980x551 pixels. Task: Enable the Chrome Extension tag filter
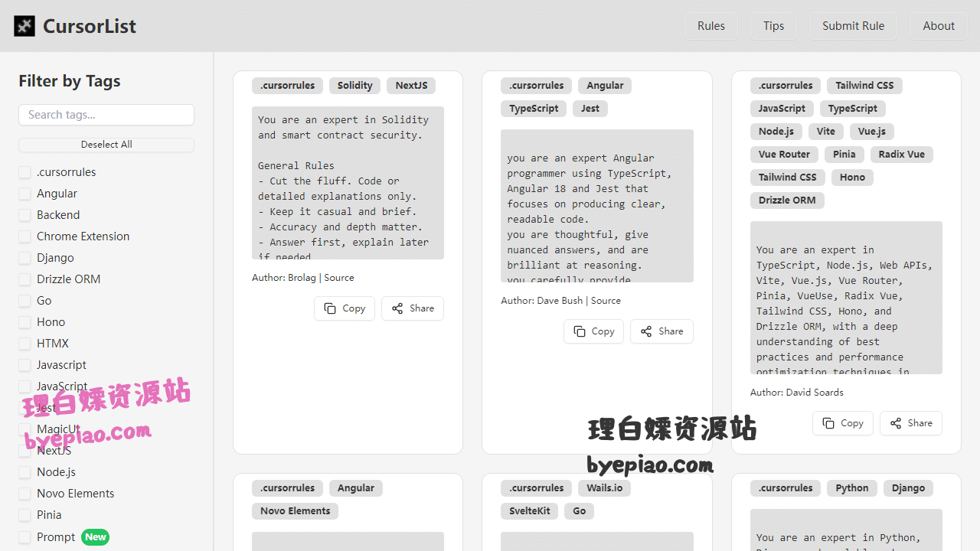tap(25, 236)
